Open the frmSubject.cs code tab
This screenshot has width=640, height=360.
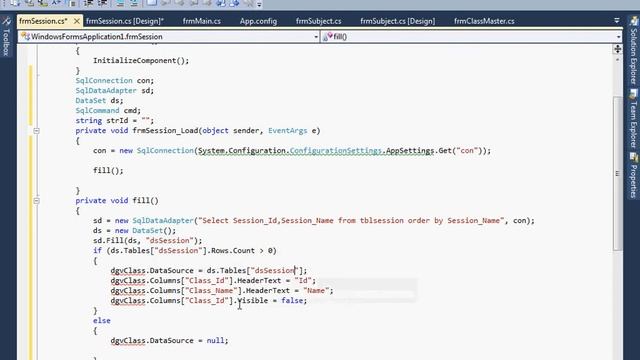[318, 21]
